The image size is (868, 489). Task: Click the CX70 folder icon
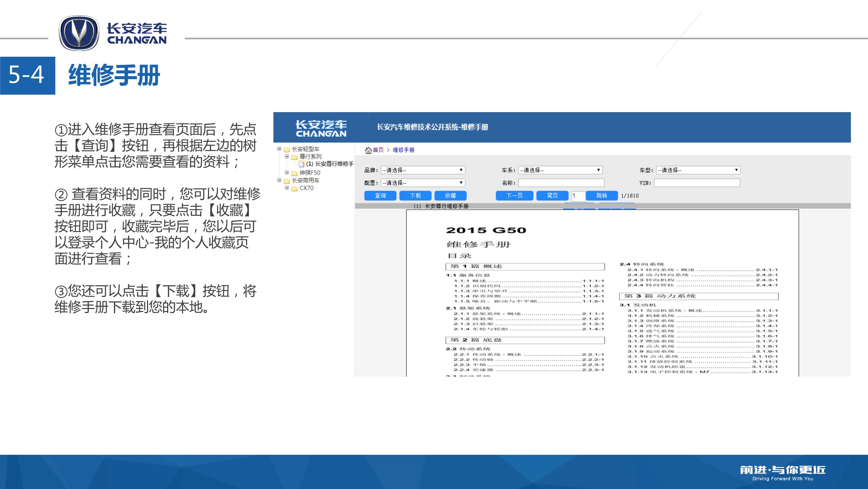pyautogui.click(x=295, y=188)
